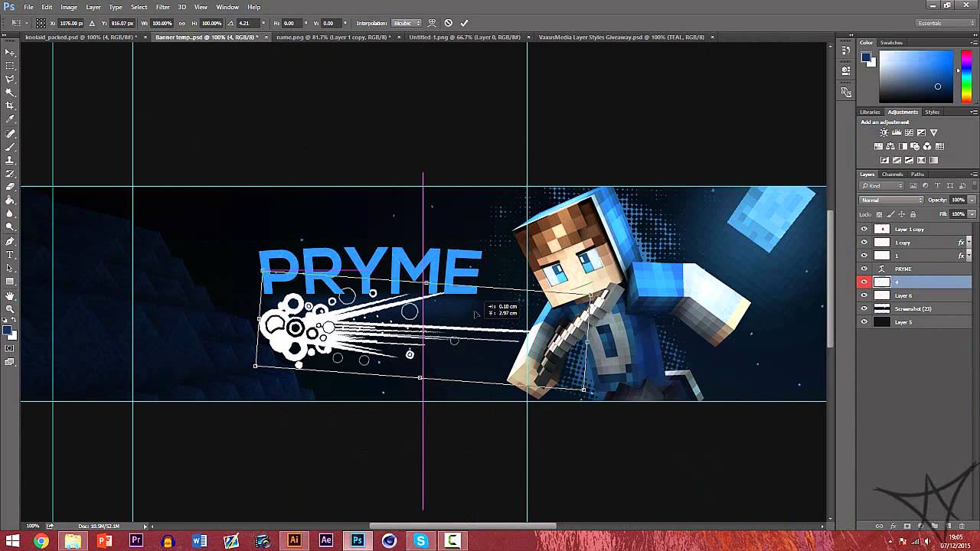The width and height of the screenshot is (980, 551).
Task: Expand effects on '1 copy' layer
Action: (969, 243)
